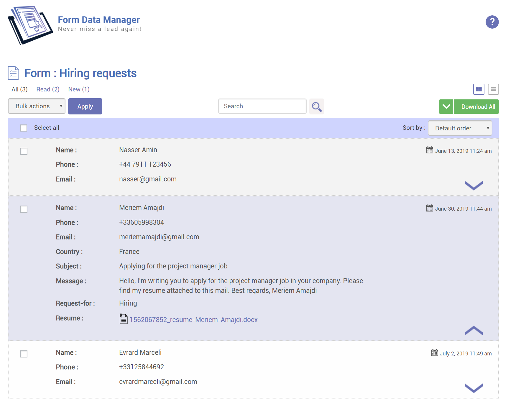
Task: Click the form icon beside Hiring requests
Action: click(13, 73)
